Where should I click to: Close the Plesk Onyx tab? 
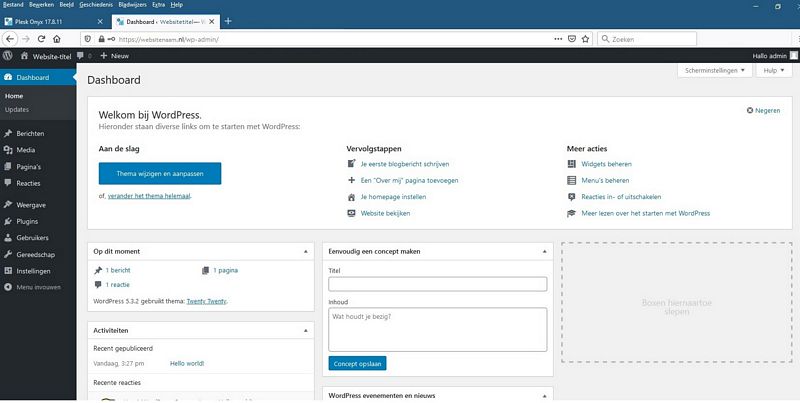pyautogui.click(x=100, y=21)
